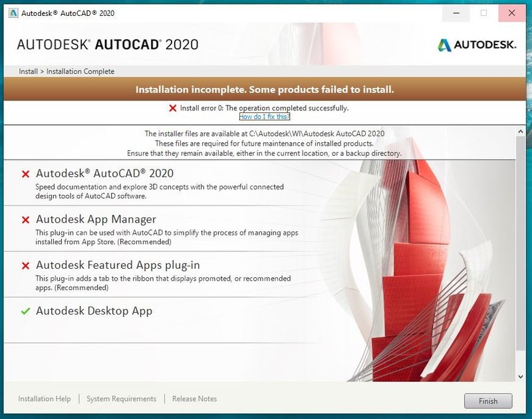The image size is (532, 419).
Task: Click 'Install > Installation Complete' breadcrumb text
Action: pos(66,71)
